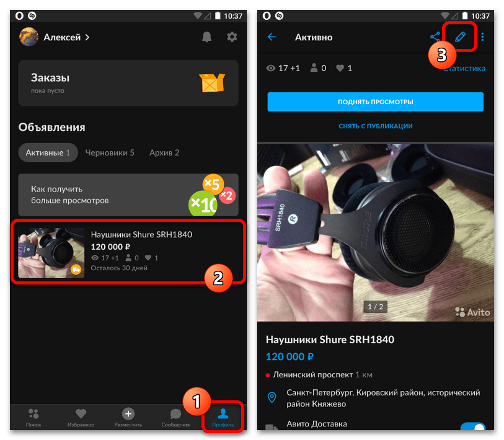
Task: Open the Статистика link
Action: click(x=464, y=68)
